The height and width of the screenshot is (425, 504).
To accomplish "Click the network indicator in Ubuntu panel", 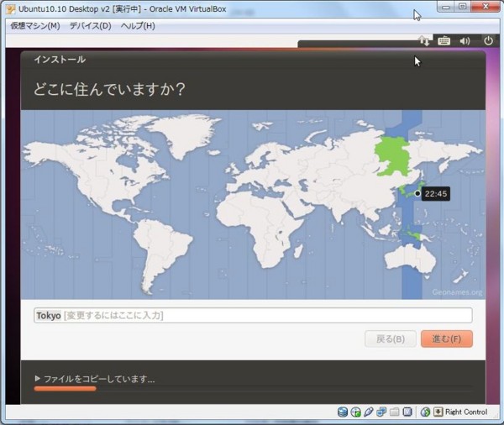I will pyautogui.click(x=423, y=41).
